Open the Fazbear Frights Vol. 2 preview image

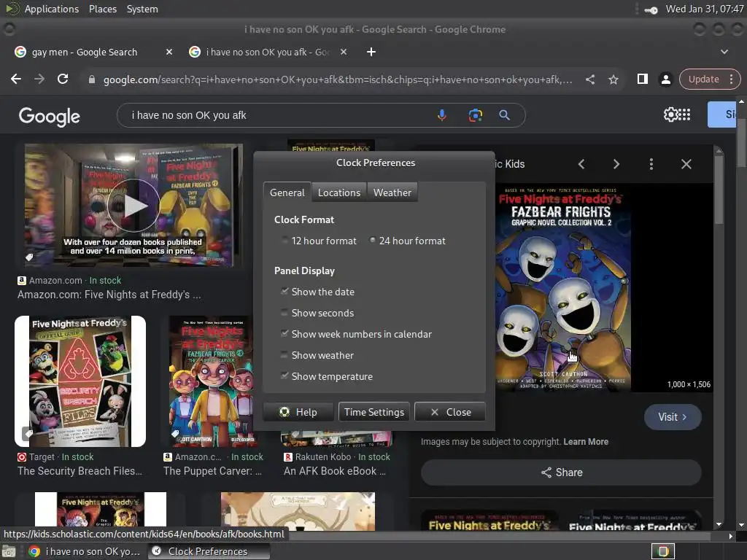tap(563, 287)
